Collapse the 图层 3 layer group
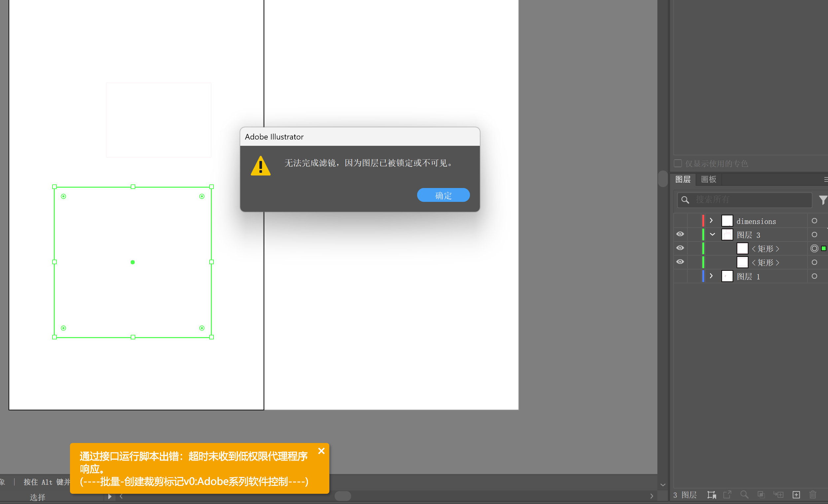Viewport: 828px width, 504px height. coord(712,235)
